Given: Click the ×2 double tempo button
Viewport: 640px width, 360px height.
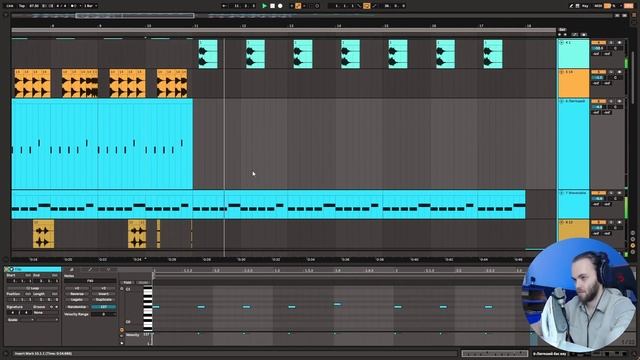Looking at the screenshot, I should coord(103,288).
